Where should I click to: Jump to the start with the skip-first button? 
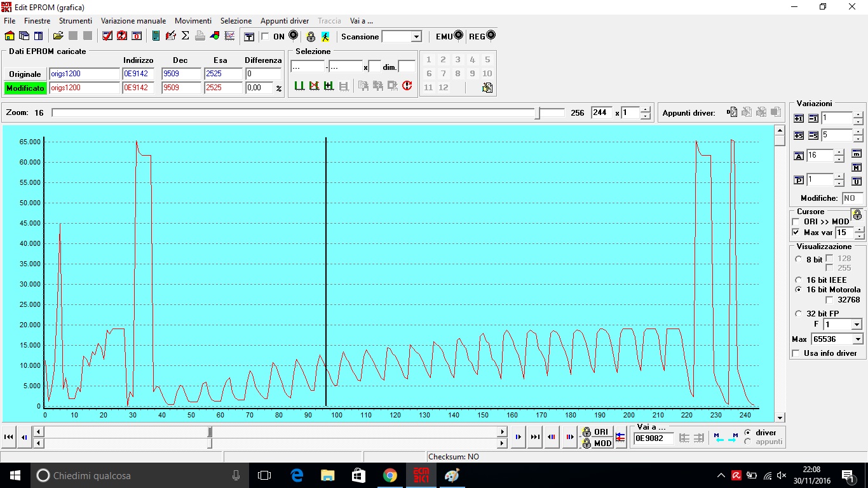(x=9, y=437)
